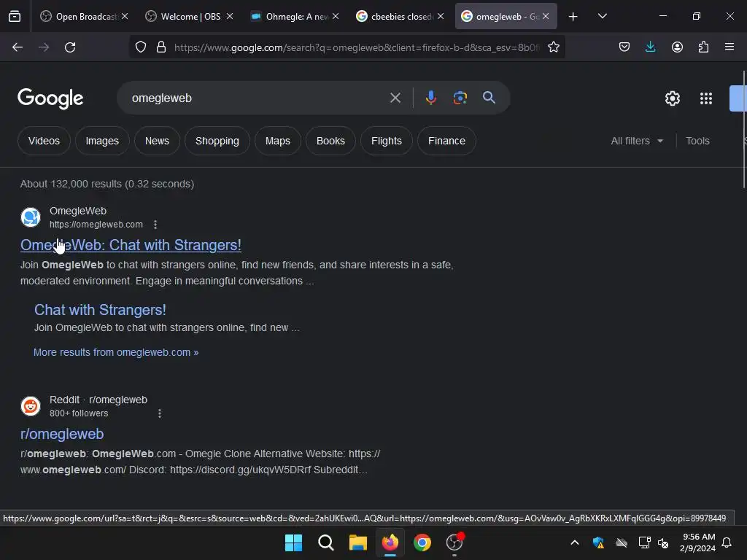The width and height of the screenshot is (747, 560).
Task: Open r/omegleweb Reddit result
Action: pyautogui.click(x=62, y=434)
